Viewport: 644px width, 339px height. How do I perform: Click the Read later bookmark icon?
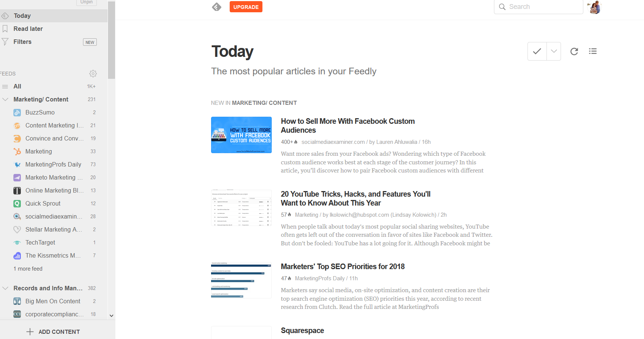pyautogui.click(x=5, y=29)
